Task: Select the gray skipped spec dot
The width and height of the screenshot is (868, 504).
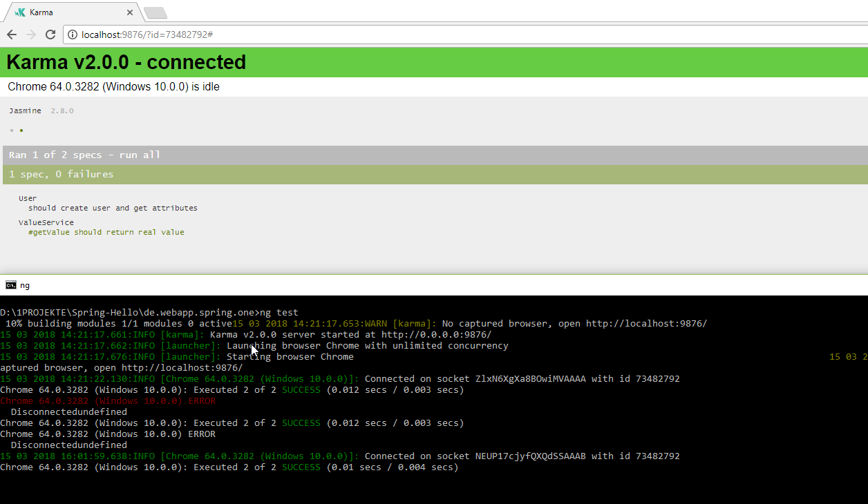Action: click(x=12, y=130)
